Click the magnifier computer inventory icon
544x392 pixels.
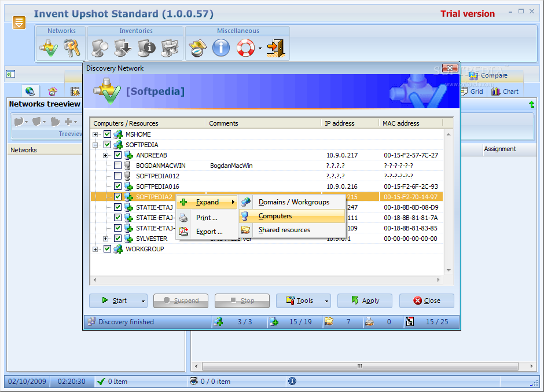[x=100, y=48]
